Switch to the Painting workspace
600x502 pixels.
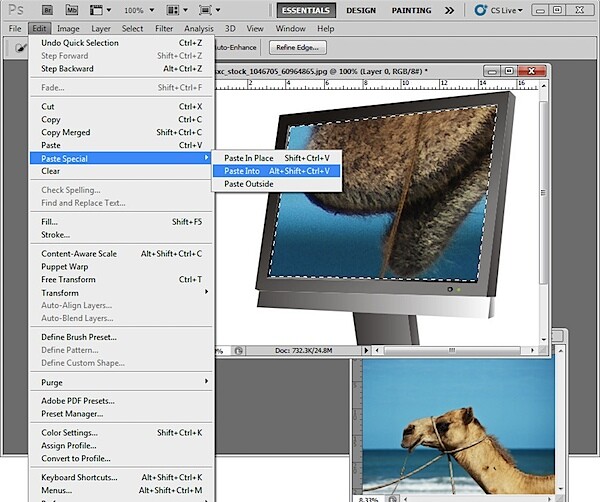click(411, 10)
